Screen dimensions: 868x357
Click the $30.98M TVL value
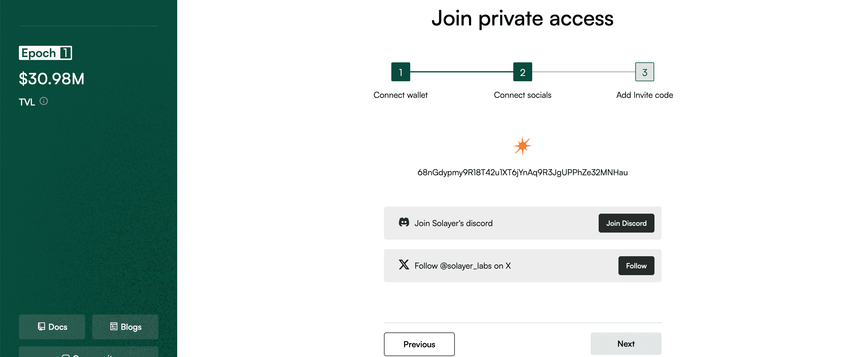pos(52,79)
